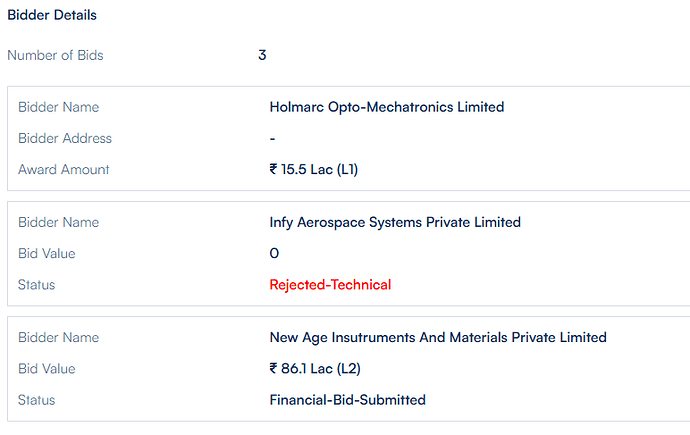Image resolution: width=690 pixels, height=435 pixels.
Task: Click the red Rejected-Technical status
Action: point(330,285)
